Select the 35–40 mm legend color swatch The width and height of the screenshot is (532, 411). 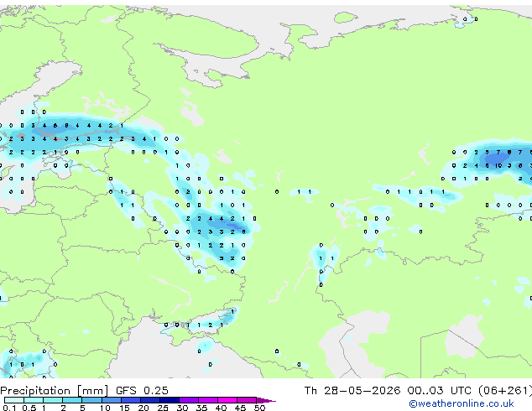click(x=208, y=400)
